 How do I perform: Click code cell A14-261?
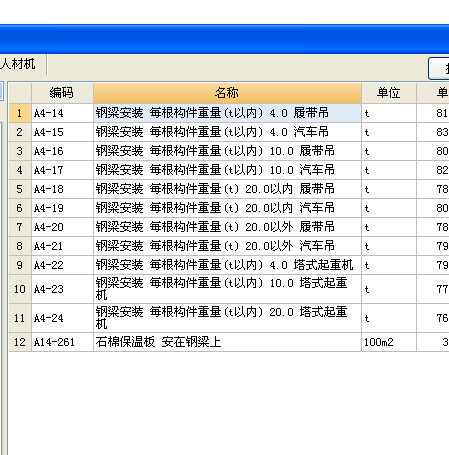[x=62, y=342]
